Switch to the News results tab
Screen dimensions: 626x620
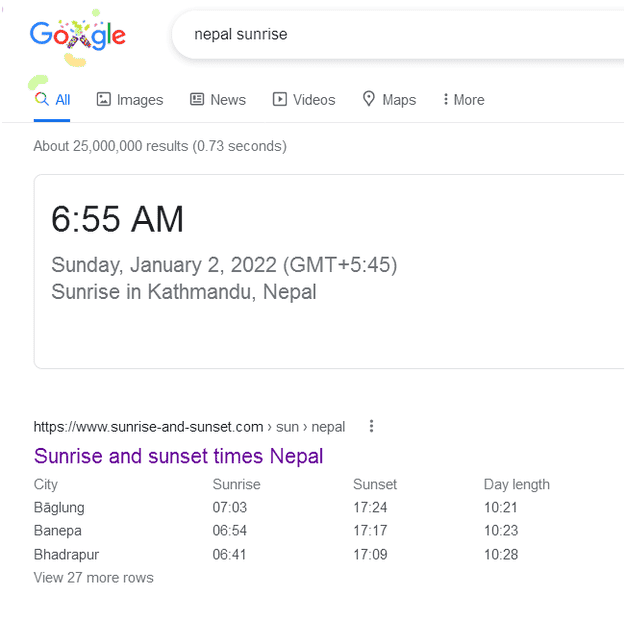pyautogui.click(x=228, y=100)
